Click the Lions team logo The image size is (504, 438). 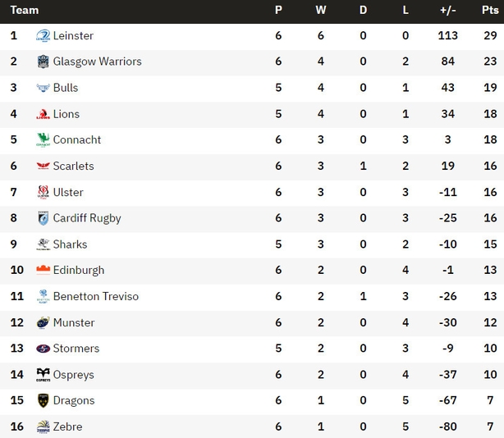tap(43, 114)
